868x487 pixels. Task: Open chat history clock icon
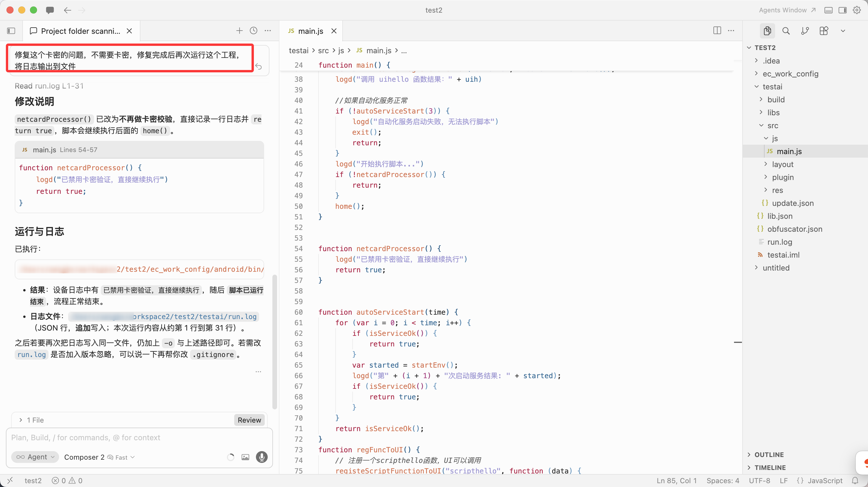[253, 31]
